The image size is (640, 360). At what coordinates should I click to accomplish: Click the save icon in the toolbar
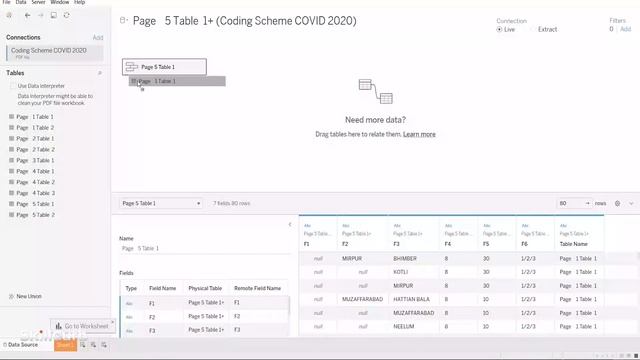pyautogui.click(x=53, y=15)
